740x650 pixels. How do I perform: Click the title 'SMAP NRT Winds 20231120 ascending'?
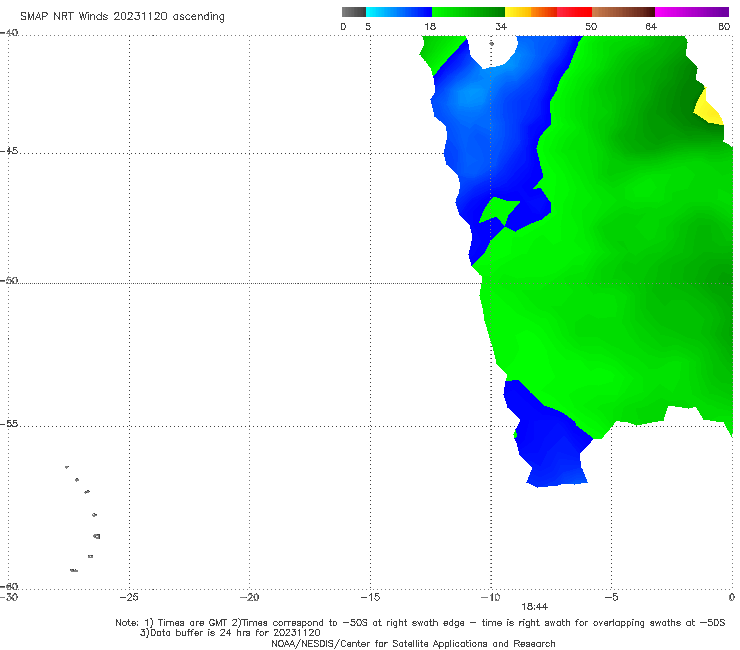[122, 17]
